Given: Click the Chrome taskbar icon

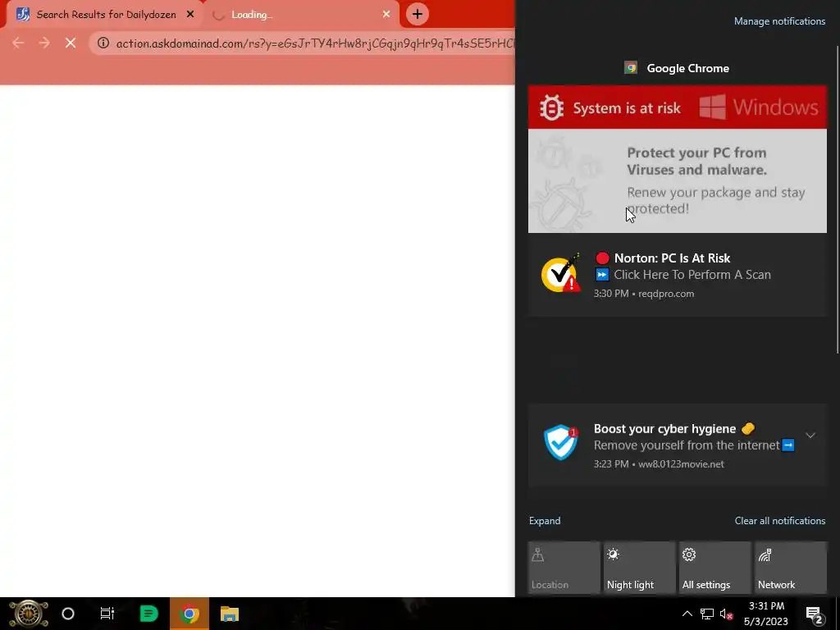Looking at the screenshot, I should click(x=189, y=614).
